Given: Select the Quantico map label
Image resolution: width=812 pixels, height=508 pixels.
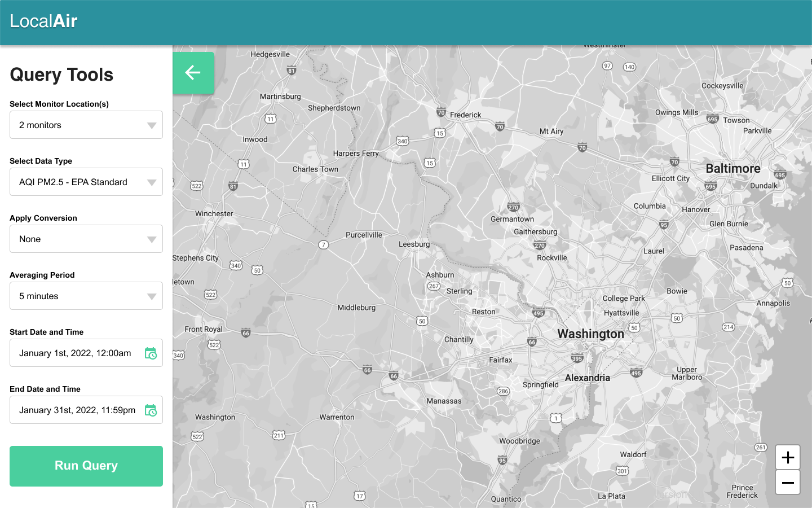Looking at the screenshot, I should tap(506, 500).
